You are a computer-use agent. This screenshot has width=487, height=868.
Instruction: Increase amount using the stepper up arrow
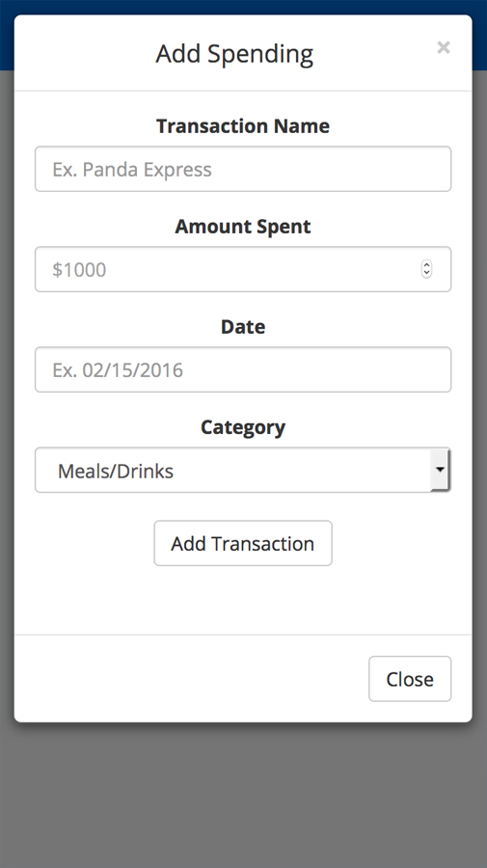pos(426,265)
